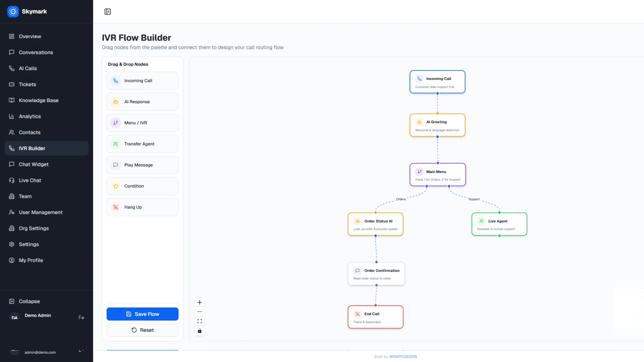Click the Settings gear icon
The image size is (644, 362).
pyautogui.click(x=12, y=244)
